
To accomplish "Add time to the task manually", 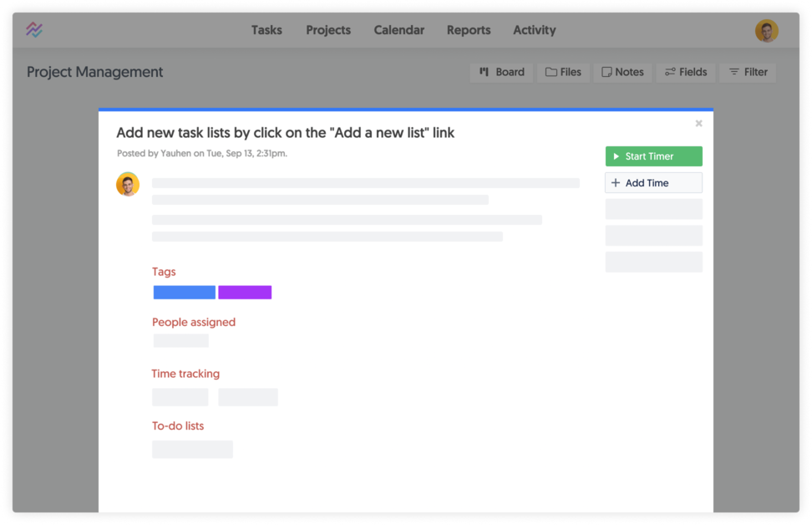I will (653, 182).
